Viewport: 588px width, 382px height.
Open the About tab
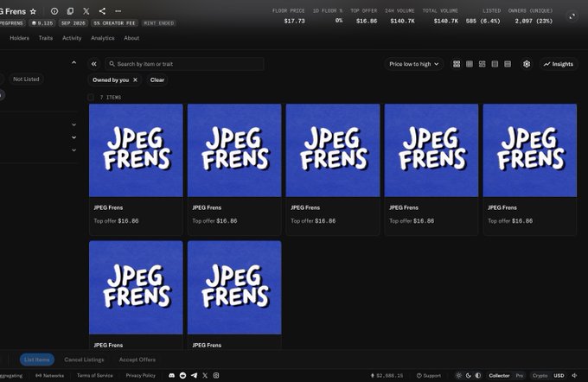click(131, 38)
